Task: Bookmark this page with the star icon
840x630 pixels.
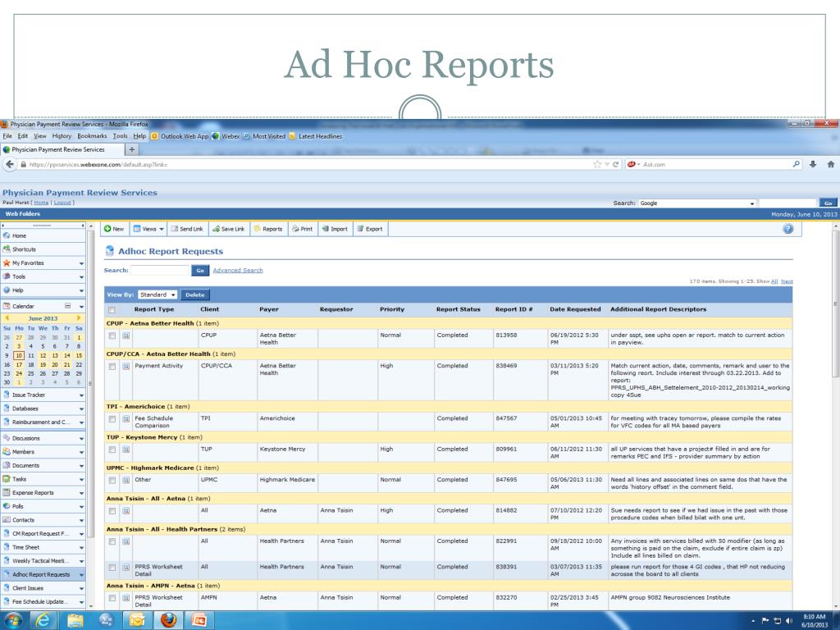Action: click(x=597, y=164)
